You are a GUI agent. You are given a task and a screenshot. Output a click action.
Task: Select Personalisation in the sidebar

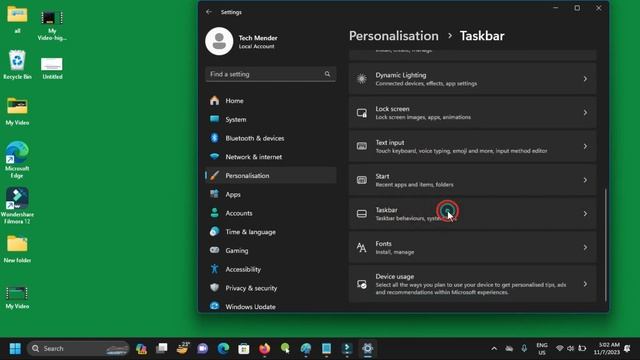271,176
